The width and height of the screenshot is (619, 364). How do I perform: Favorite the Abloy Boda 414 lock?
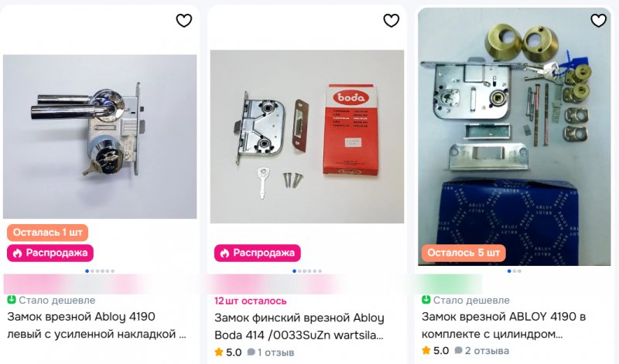click(392, 21)
